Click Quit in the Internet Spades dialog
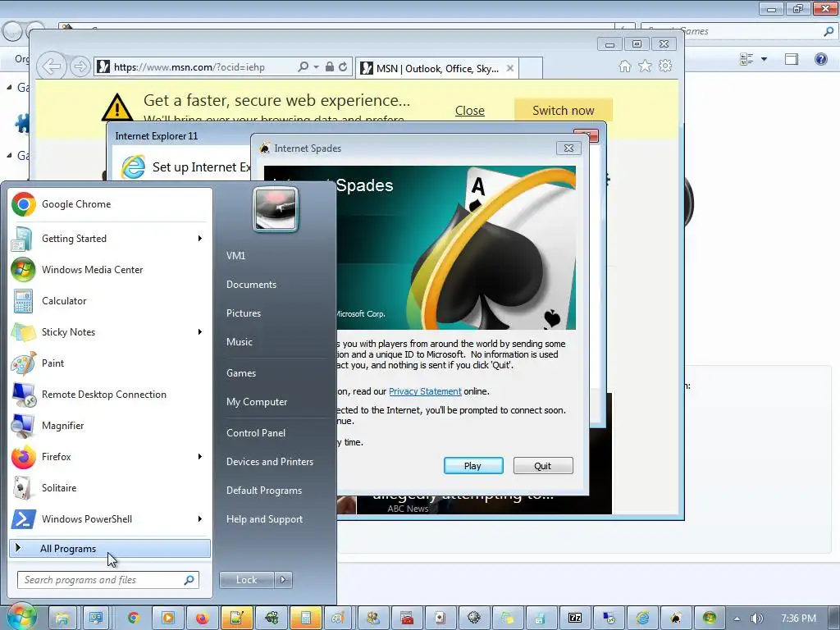The image size is (840, 630). click(543, 466)
